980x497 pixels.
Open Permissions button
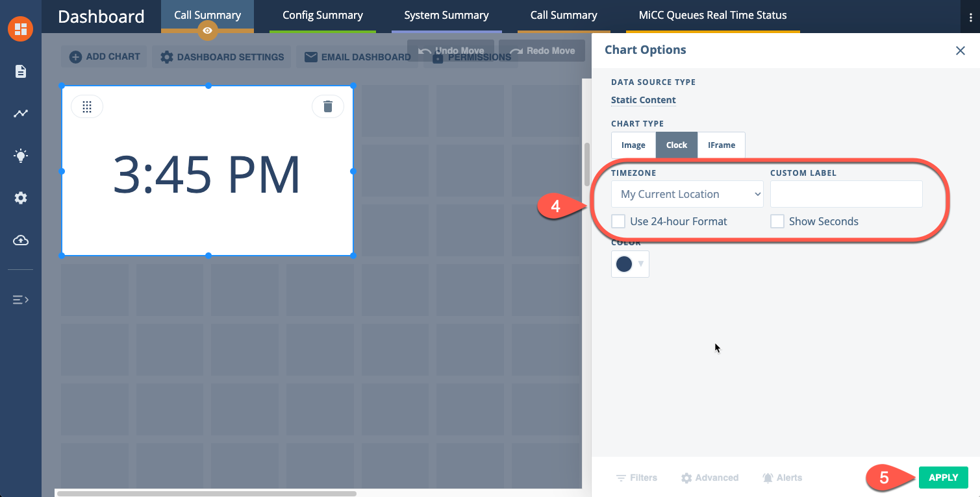tap(471, 58)
